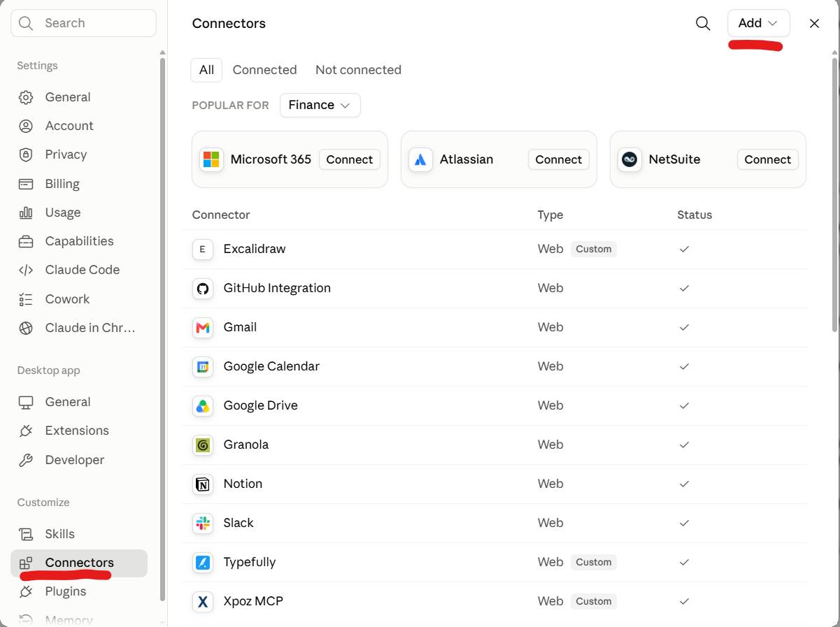Click the Xpoz MCP X icon
The height and width of the screenshot is (627, 840).
click(x=203, y=601)
